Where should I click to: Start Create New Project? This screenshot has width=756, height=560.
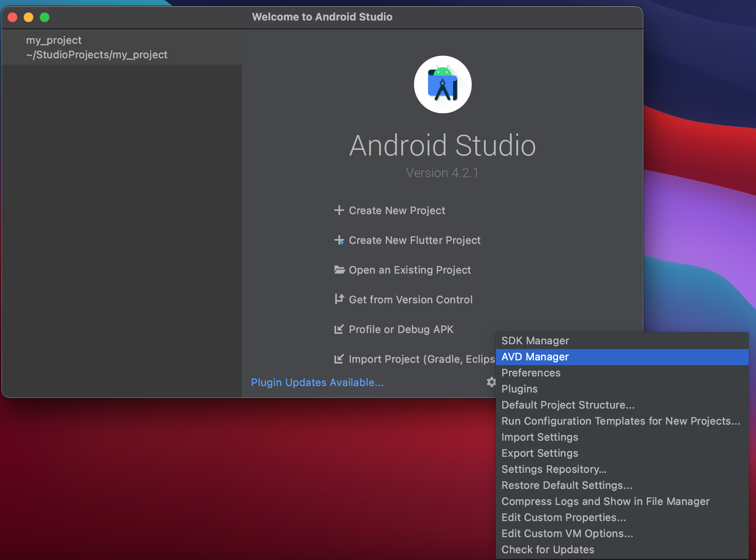click(397, 211)
